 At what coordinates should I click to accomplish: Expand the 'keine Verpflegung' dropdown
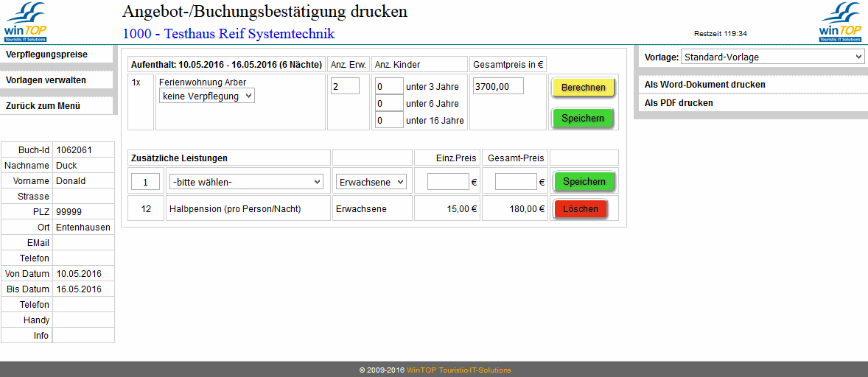tap(207, 96)
